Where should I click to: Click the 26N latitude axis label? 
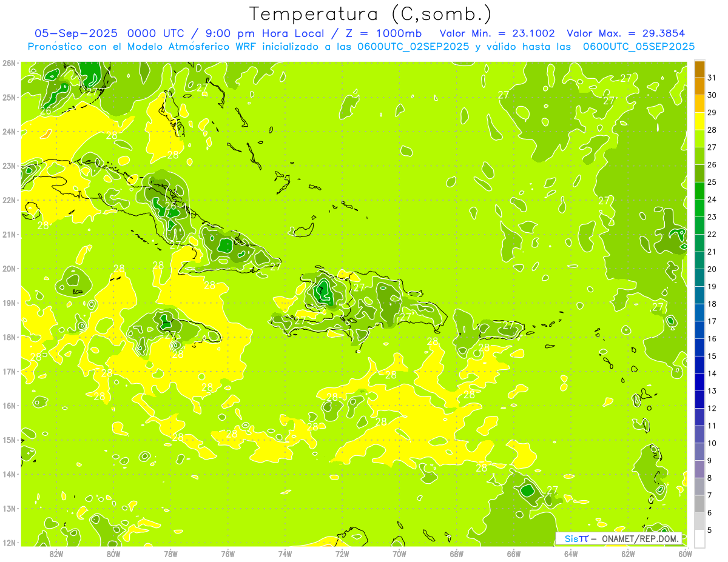9,62
